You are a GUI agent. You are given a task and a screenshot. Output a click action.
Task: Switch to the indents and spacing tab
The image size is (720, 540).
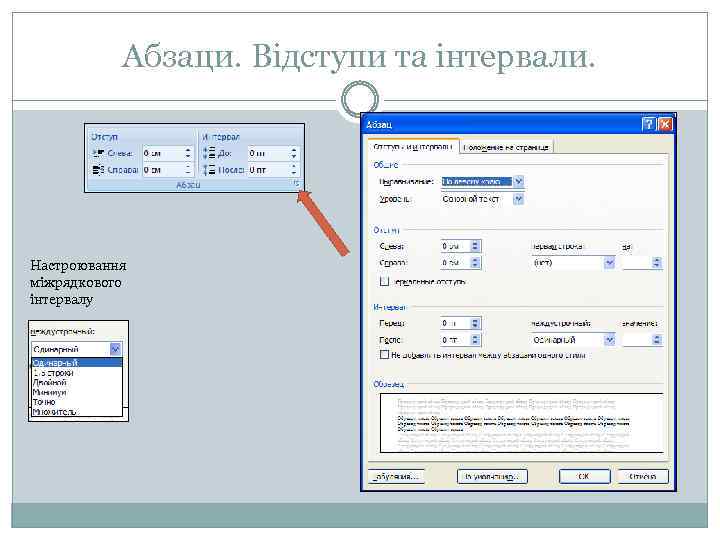tap(413, 147)
